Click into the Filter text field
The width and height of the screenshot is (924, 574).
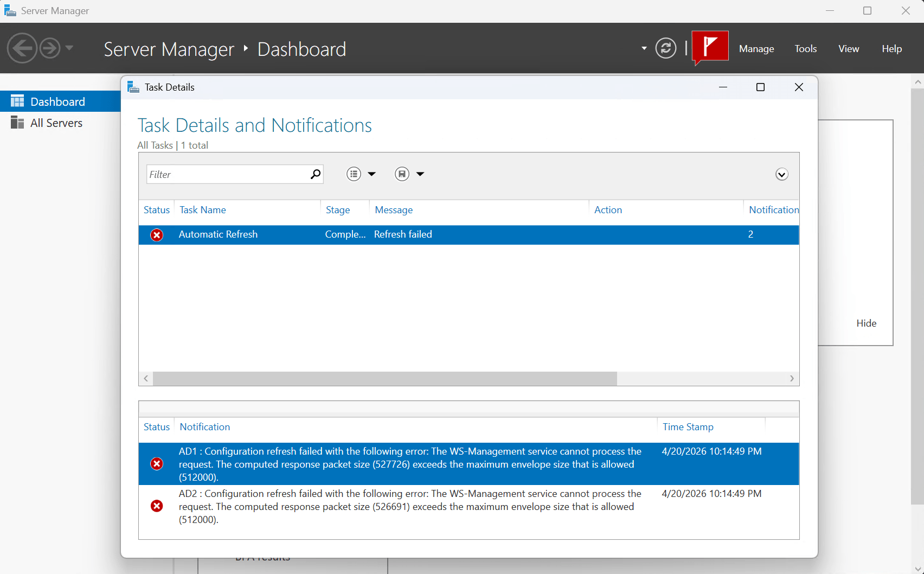[228, 174]
